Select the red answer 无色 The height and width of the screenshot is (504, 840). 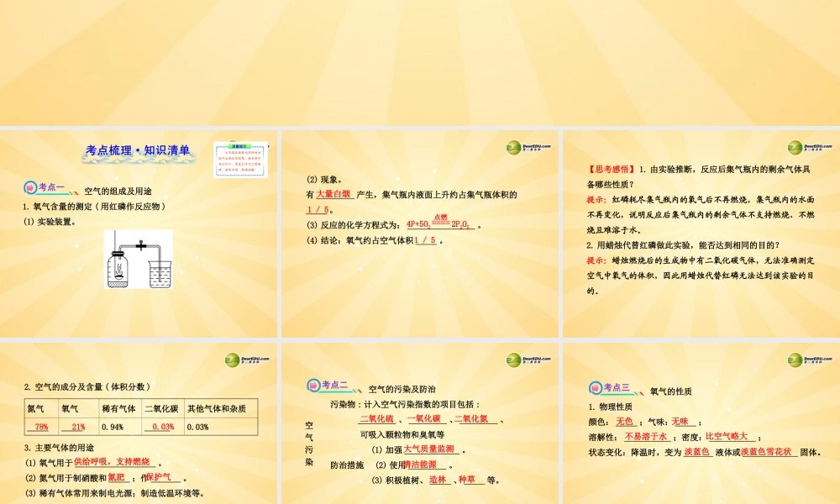pos(624,422)
